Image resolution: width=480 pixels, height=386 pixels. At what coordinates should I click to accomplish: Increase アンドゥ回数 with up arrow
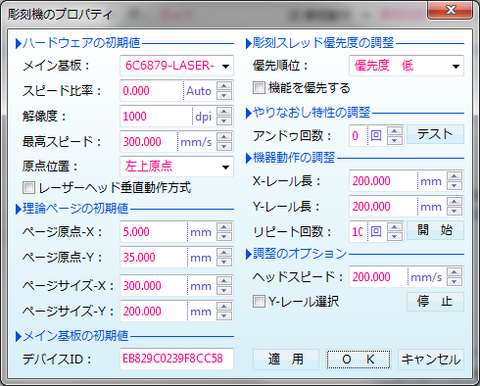tap(395, 131)
